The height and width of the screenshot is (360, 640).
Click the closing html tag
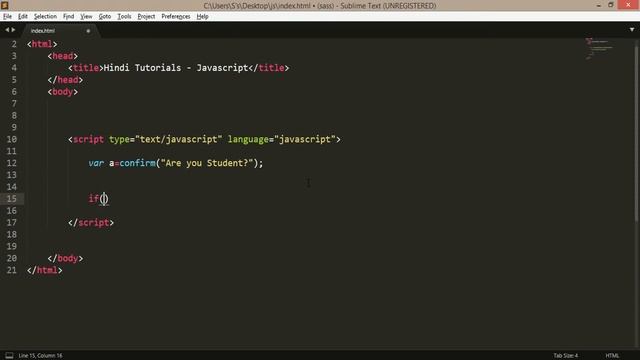tap(45, 270)
